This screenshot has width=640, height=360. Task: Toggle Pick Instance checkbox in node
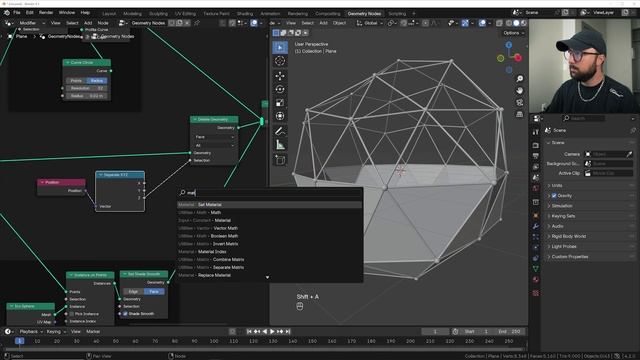pos(72,314)
